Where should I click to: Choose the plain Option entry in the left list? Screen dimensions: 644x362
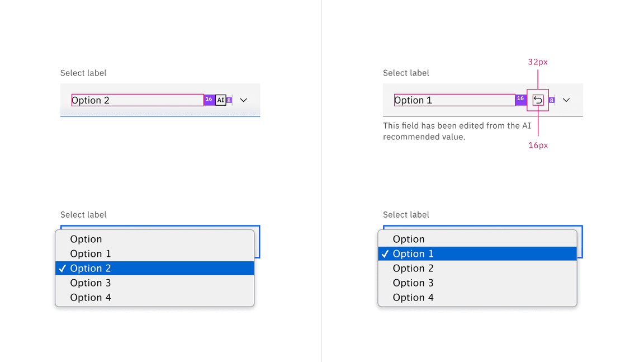86,239
